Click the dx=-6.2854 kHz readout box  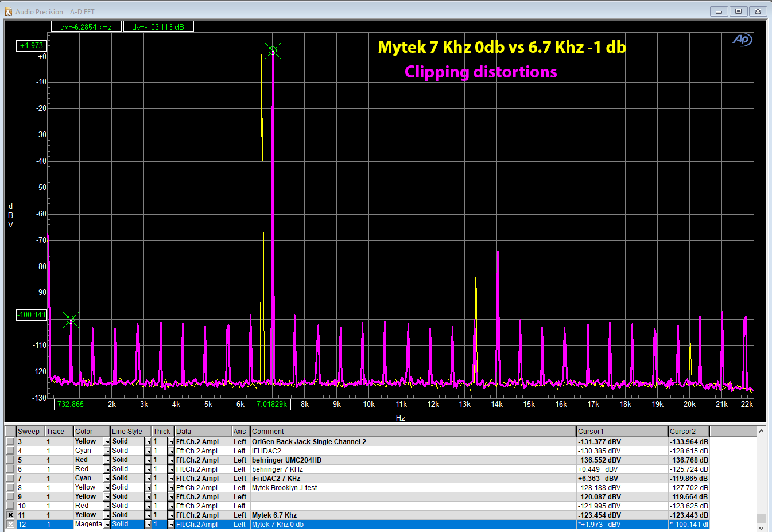tap(86, 26)
